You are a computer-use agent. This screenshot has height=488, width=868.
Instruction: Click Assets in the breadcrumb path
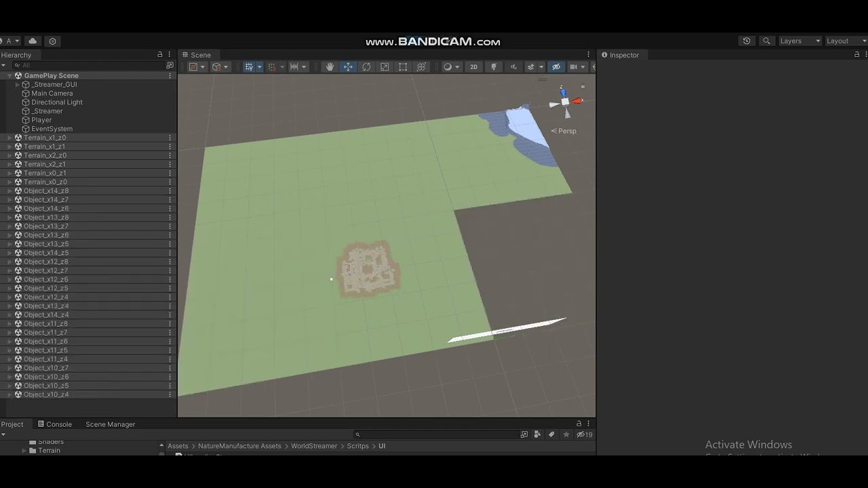point(178,446)
